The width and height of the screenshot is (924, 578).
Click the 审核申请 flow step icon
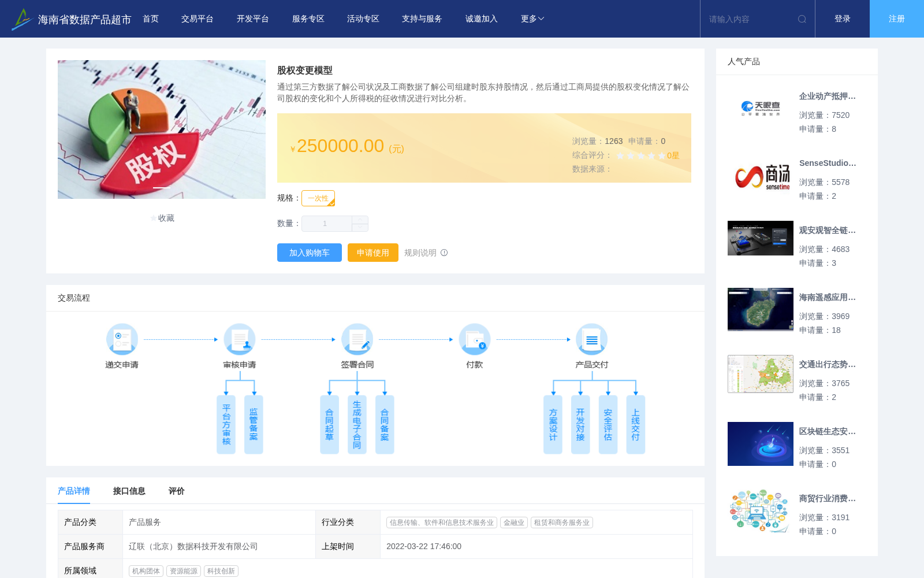[240, 339]
